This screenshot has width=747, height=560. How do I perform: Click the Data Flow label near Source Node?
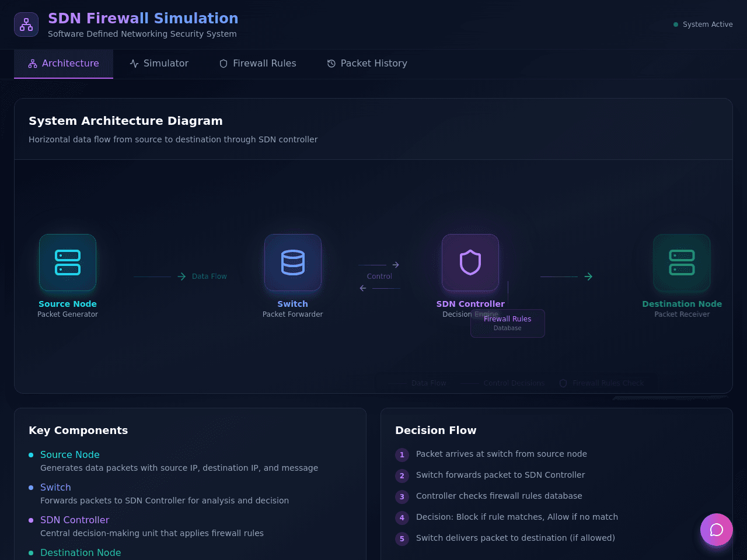coord(210,276)
